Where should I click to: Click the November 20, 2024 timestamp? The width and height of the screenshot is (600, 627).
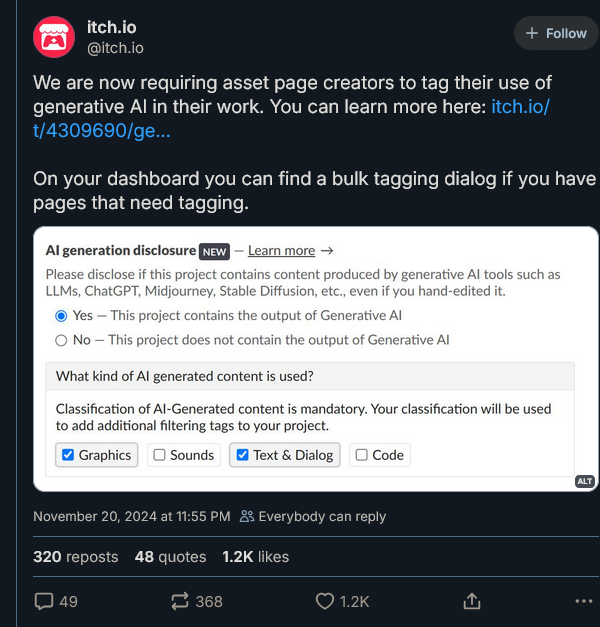click(x=132, y=517)
